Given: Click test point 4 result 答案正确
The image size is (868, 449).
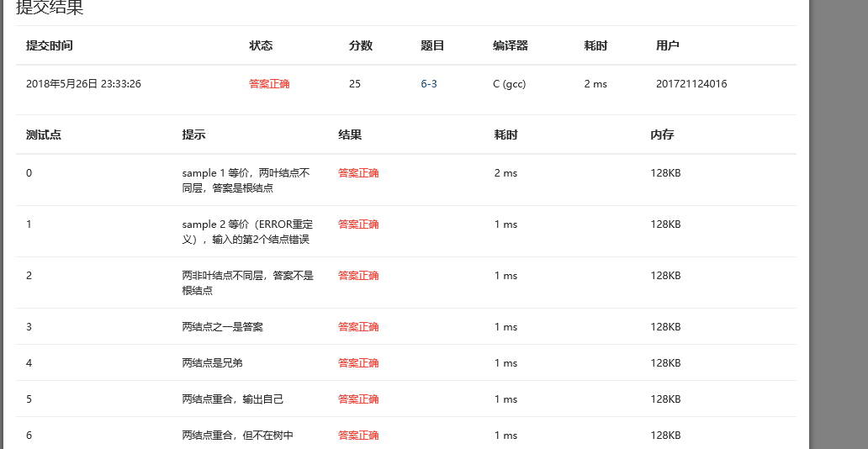Looking at the screenshot, I should point(358,363).
